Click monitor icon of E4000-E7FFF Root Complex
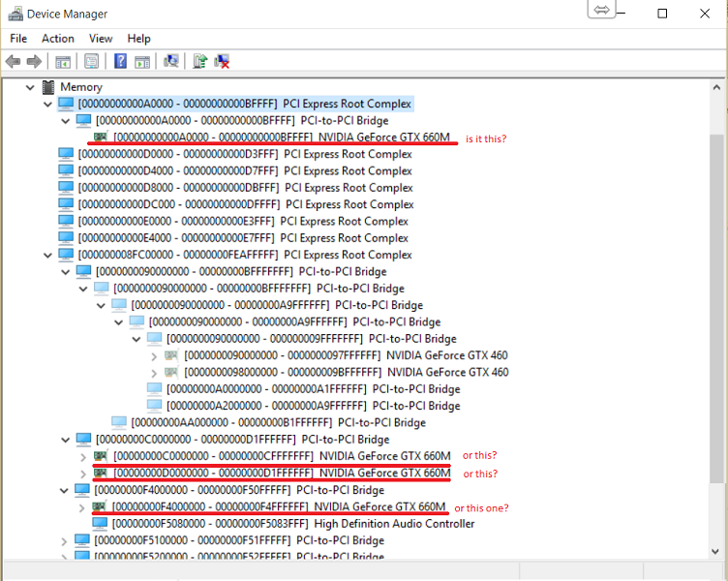Screen dimensions: 728x581 (66, 238)
